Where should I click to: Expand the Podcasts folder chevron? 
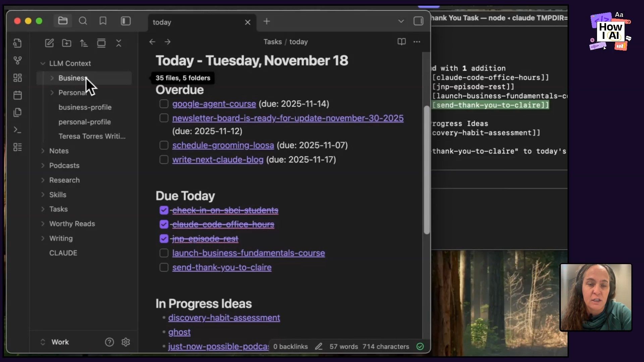coord(43,166)
